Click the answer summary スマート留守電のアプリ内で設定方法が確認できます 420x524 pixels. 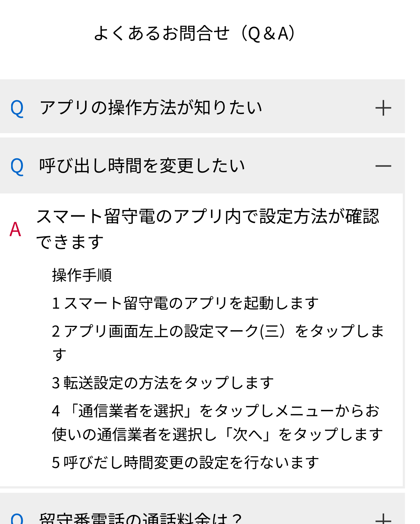point(207,229)
